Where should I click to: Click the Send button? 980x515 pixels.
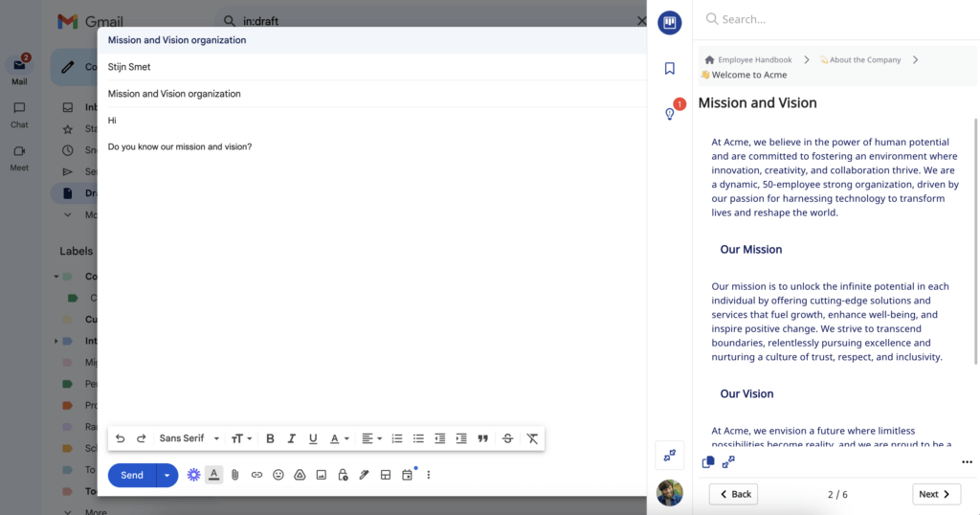[132, 475]
